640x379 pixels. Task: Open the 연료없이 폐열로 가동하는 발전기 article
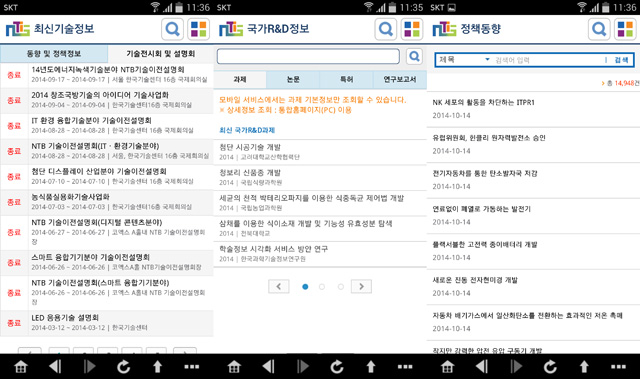pos(533,215)
